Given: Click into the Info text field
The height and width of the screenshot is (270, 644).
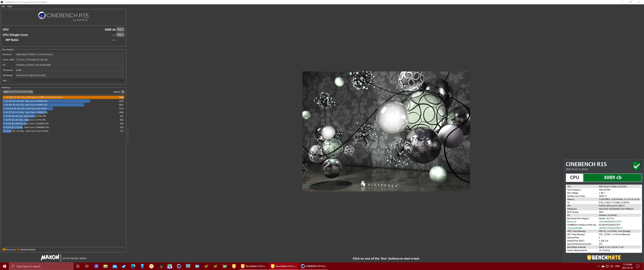Looking at the screenshot, I should pos(70,81).
